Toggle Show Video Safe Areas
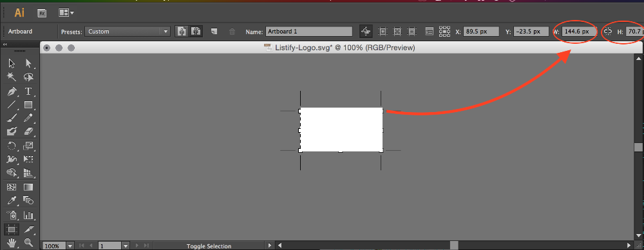 pos(412,31)
